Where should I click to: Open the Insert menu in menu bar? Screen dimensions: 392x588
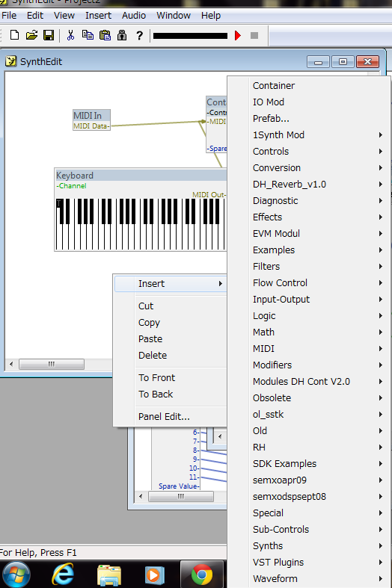(x=99, y=16)
